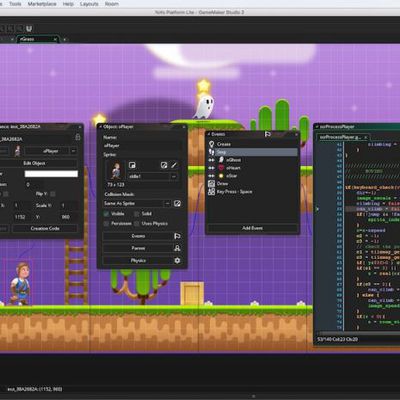The height and width of the screenshot is (400, 400).
Task: Click the ghost character in the room
Action: click(x=204, y=107)
